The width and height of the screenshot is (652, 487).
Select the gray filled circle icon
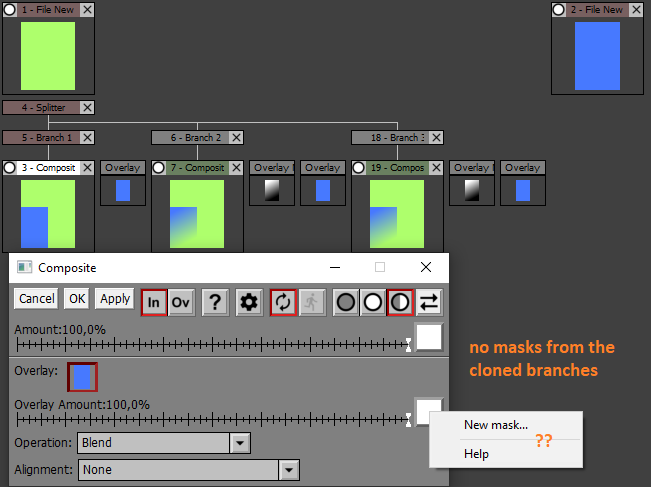click(346, 301)
